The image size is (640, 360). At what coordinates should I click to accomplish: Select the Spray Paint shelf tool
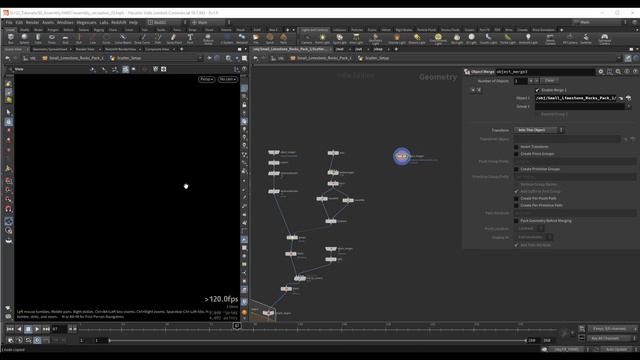click(173, 39)
